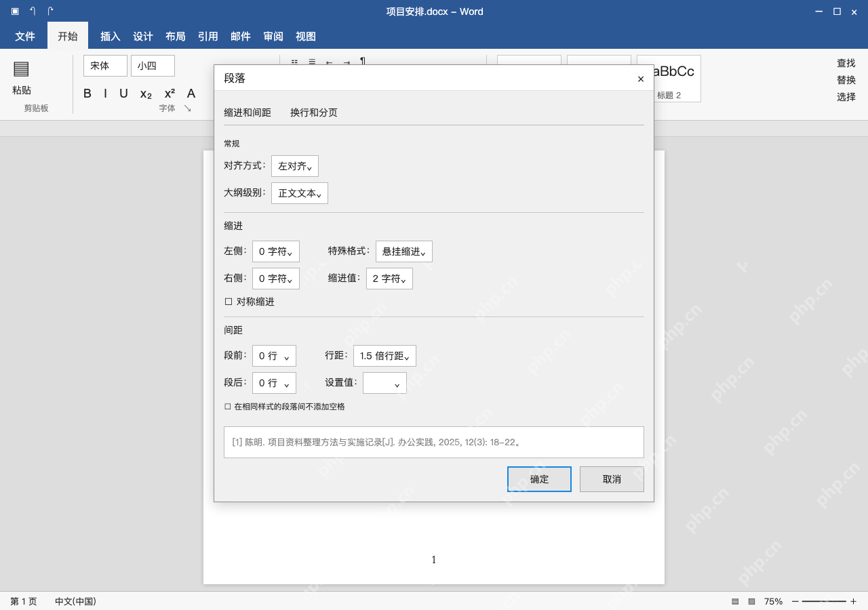868x610 pixels.
Task: Open the 对齐方式 alignment dropdown
Action: [295, 166]
